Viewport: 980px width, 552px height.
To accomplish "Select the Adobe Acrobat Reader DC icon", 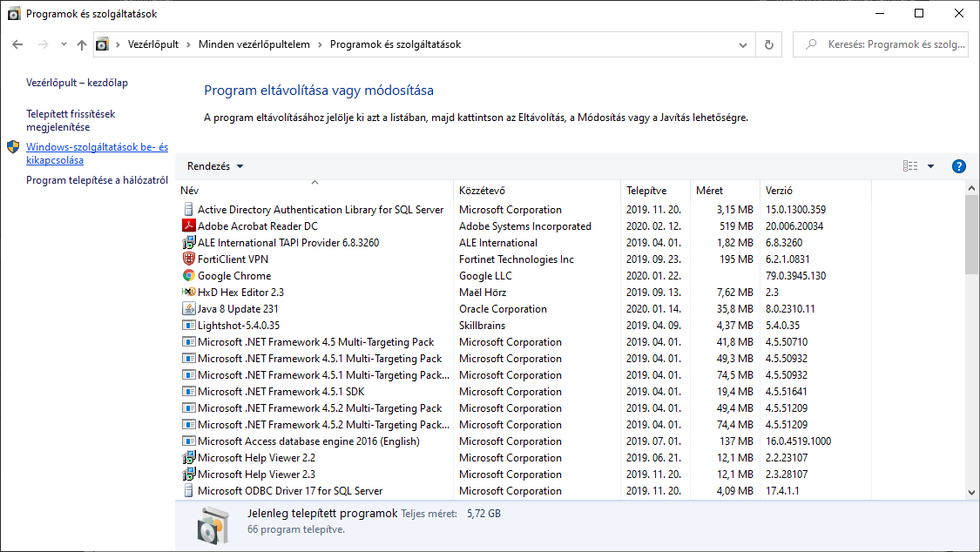I will (x=188, y=226).
